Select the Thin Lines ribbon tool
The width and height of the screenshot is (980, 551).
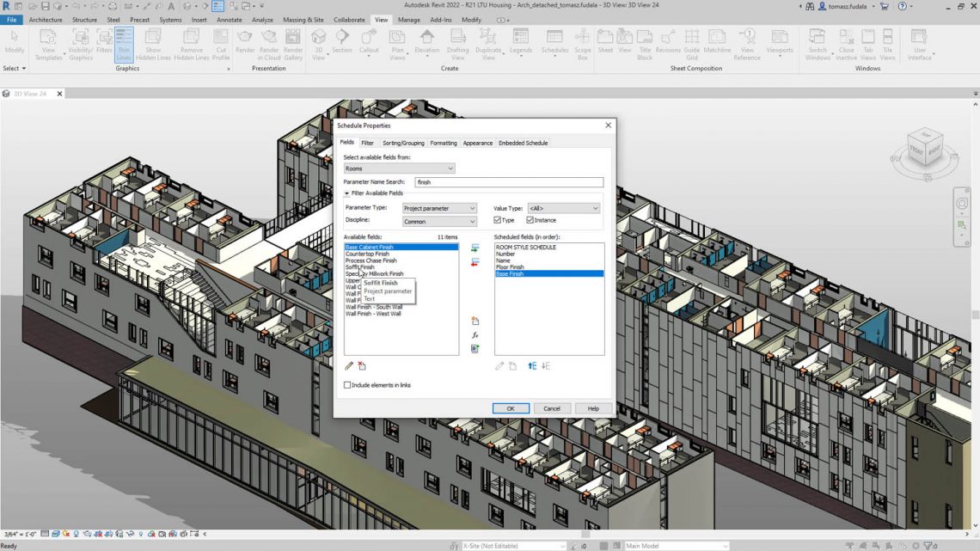[x=124, y=45]
